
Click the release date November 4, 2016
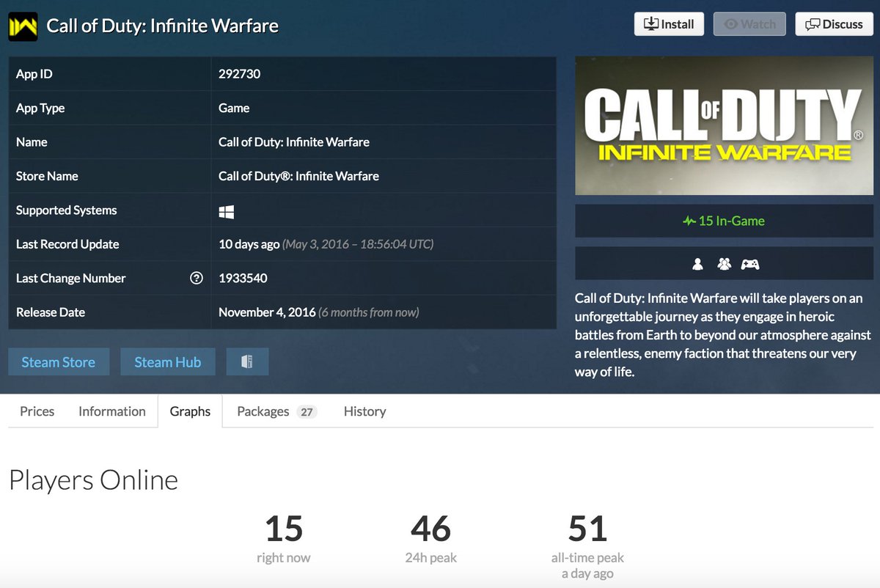[x=267, y=312]
